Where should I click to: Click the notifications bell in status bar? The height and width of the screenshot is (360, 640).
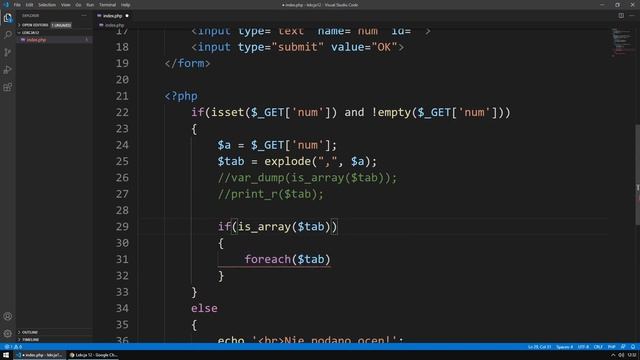pos(633,347)
